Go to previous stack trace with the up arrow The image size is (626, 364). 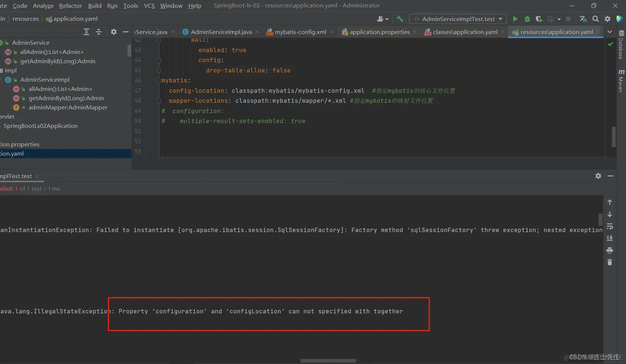(x=610, y=202)
